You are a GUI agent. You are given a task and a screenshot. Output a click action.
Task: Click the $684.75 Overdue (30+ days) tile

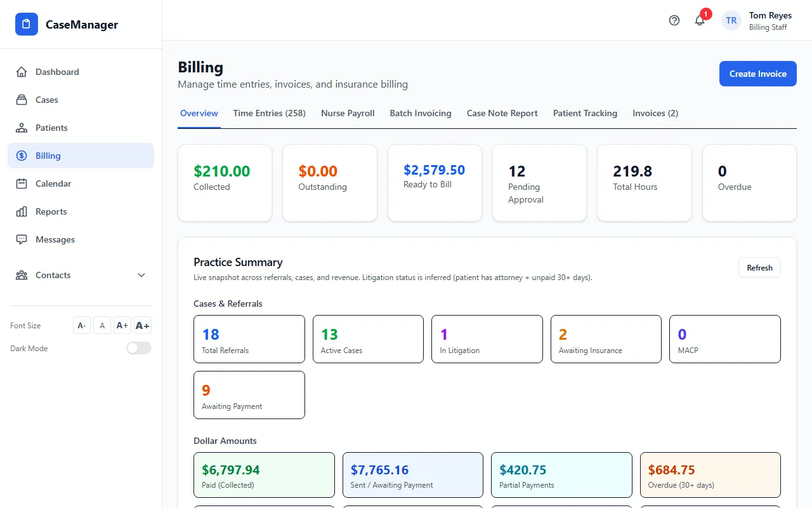(710, 475)
